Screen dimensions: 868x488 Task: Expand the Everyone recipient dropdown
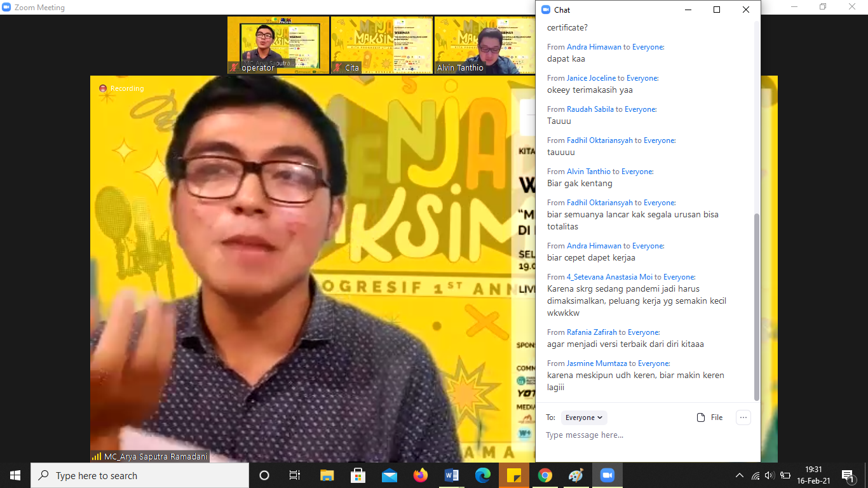pos(584,417)
